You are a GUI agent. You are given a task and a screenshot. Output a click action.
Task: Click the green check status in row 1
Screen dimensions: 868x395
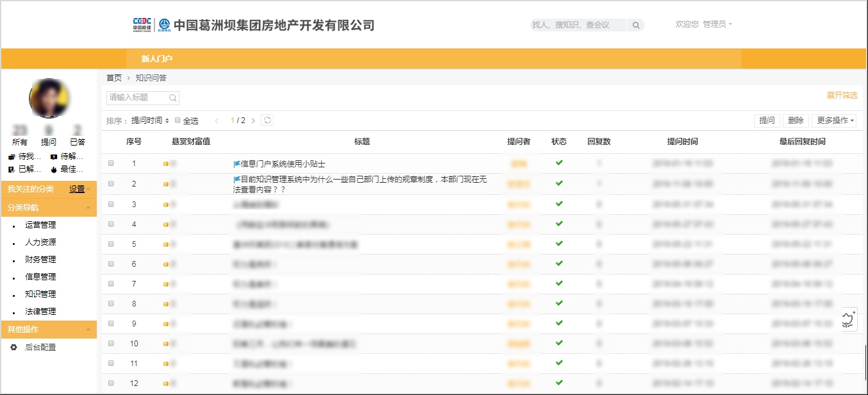[559, 163]
